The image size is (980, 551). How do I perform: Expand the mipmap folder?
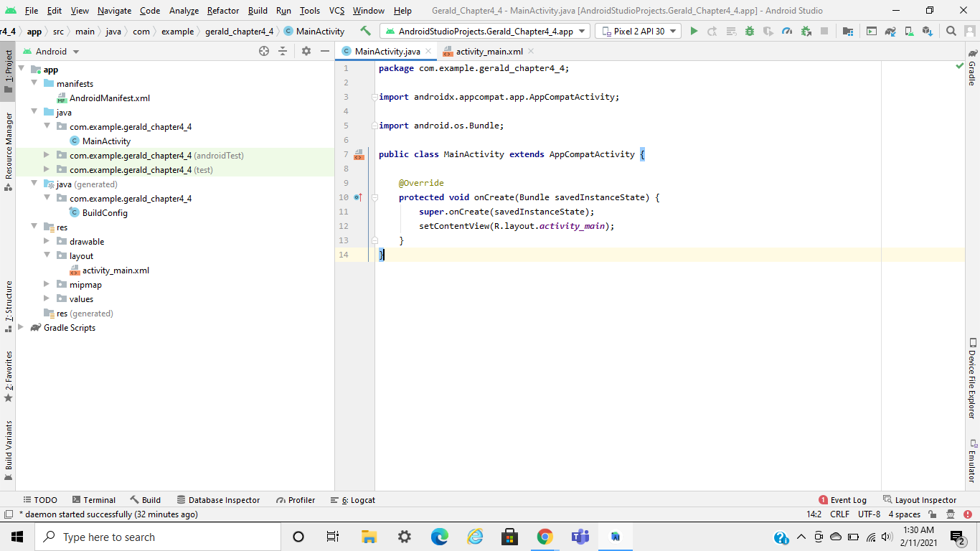tap(47, 284)
